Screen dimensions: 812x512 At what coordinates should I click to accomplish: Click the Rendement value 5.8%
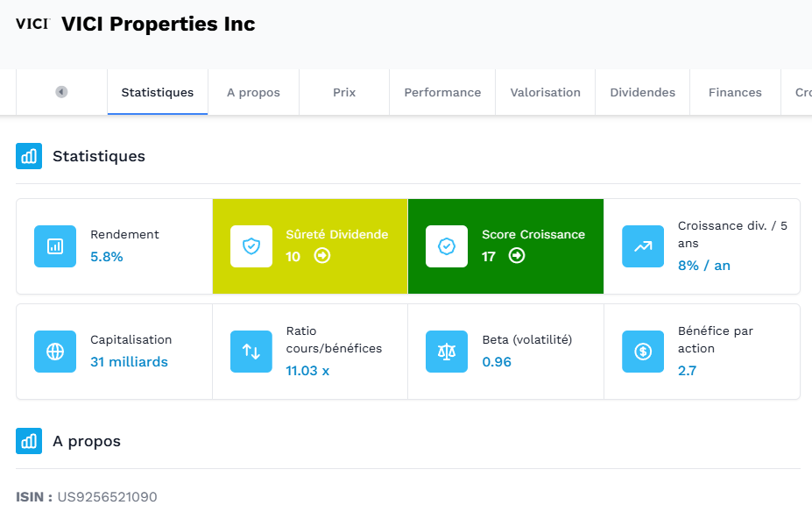pyautogui.click(x=107, y=257)
